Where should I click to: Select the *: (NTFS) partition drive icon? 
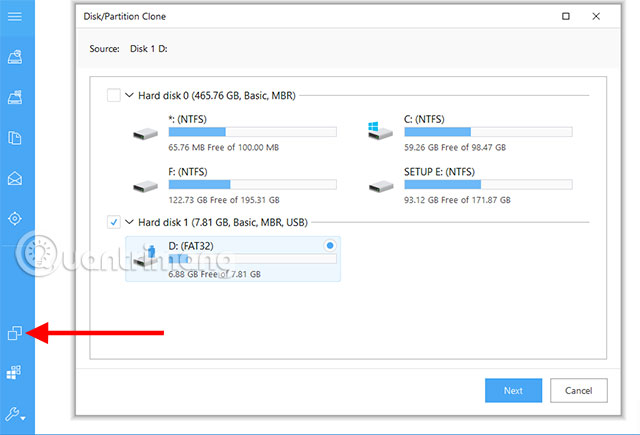coord(146,134)
